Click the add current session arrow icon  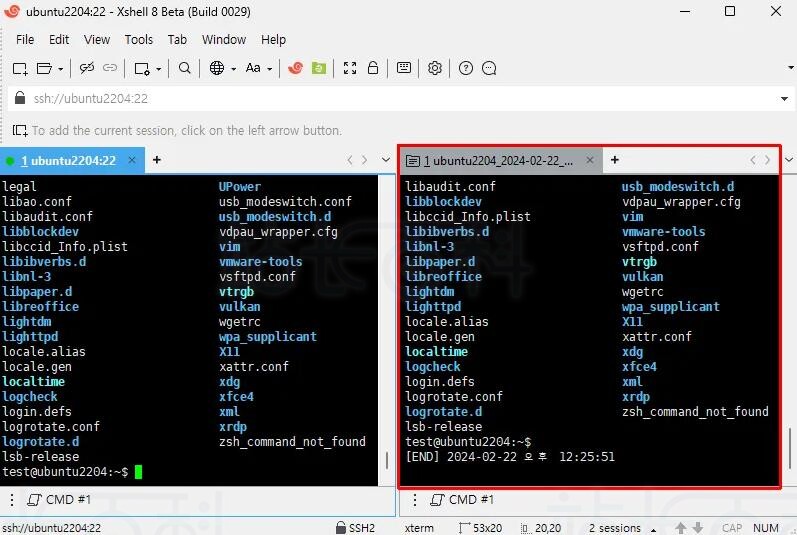tap(20, 131)
